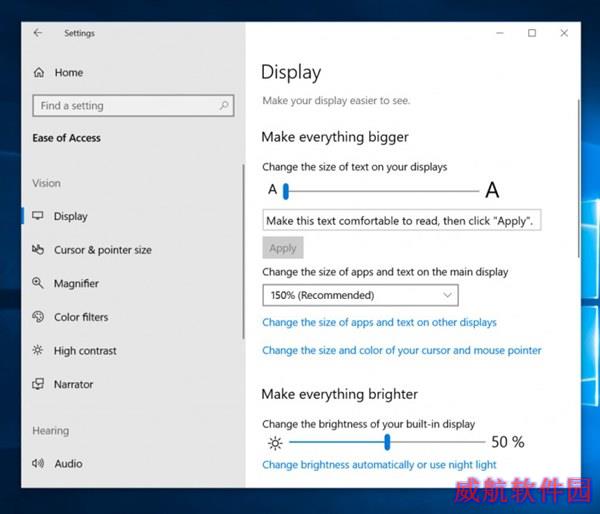Click the Narrator icon
Viewport: 600px width, 514px height.
click(x=38, y=384)
